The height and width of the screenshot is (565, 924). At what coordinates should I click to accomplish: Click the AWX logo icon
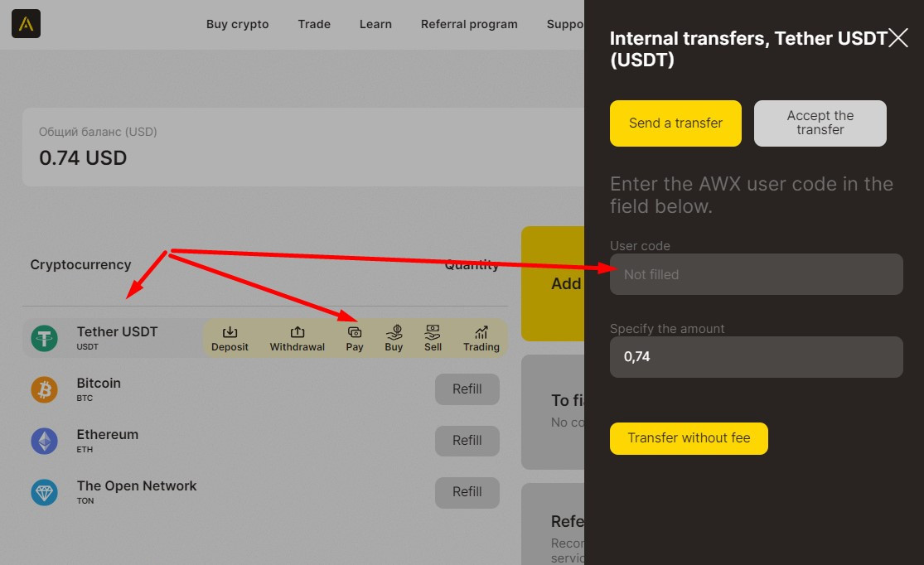coord(26,23)
